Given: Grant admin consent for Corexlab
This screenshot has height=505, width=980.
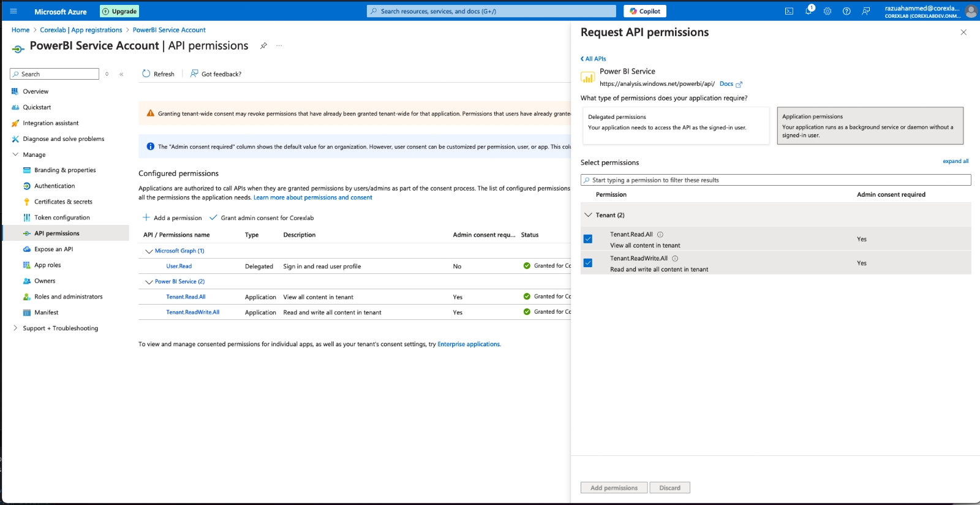Looking at the screenshot, I should tap(262, 218).
